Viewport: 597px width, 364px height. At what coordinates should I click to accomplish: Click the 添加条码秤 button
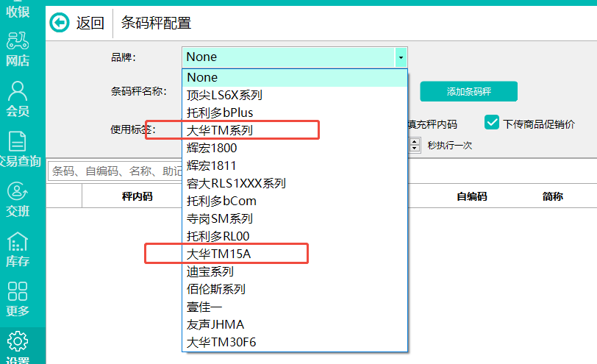tap(468, 91)
